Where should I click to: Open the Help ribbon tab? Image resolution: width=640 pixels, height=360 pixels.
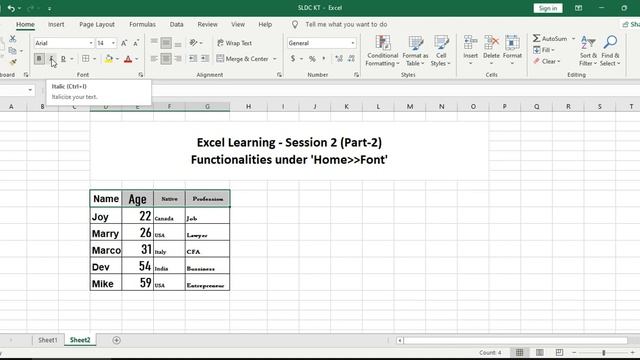[x=265, y=24]
